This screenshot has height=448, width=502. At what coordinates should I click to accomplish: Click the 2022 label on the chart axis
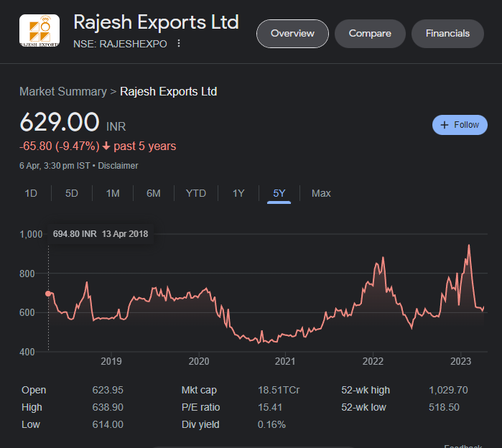373,361
